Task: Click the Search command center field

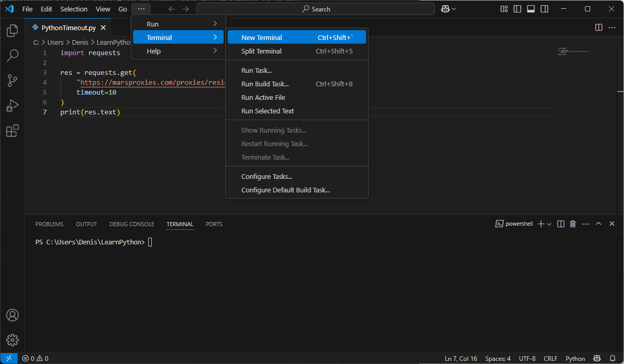Action: [316, 9]
